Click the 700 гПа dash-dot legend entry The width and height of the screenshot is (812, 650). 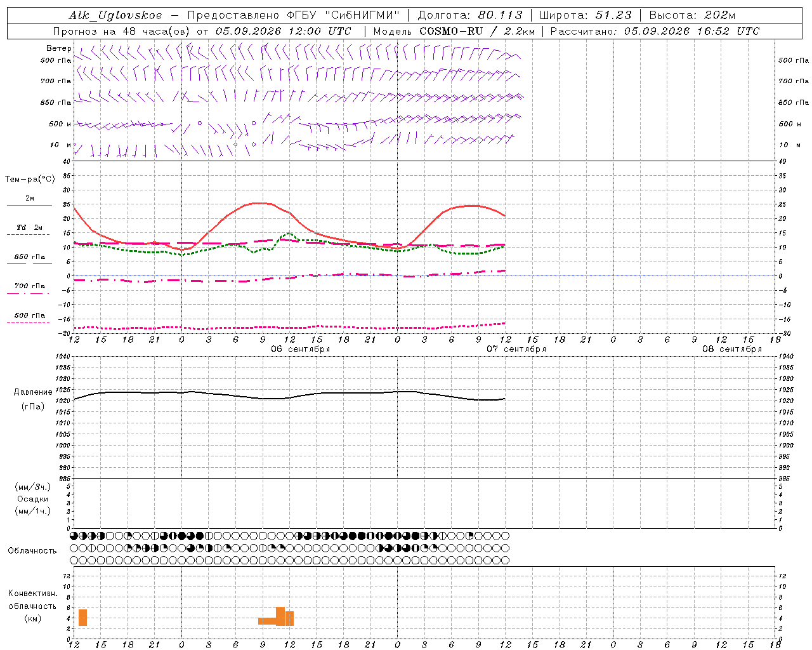point(29,286)
